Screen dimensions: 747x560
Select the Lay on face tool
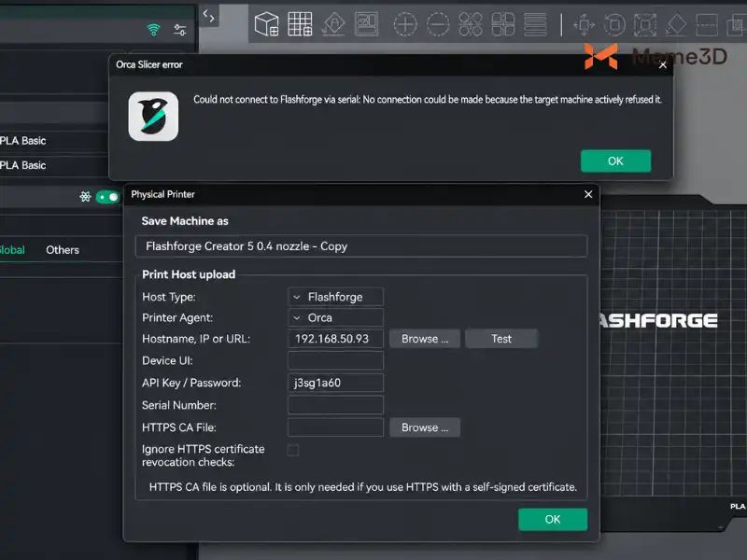(676, 24)
